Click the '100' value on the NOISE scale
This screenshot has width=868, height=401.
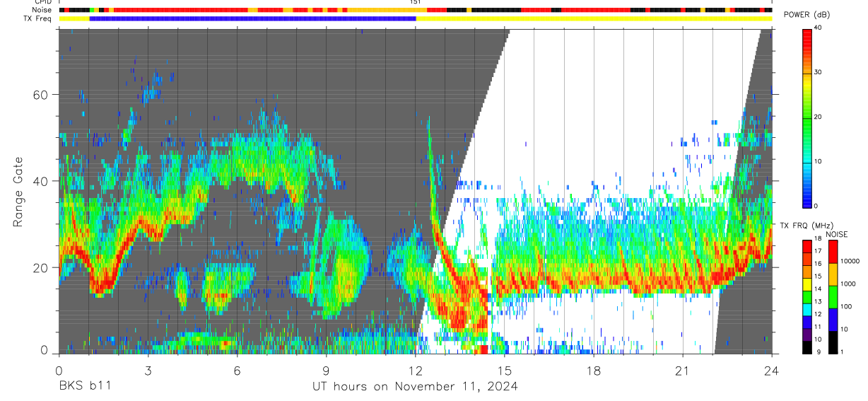847,306
